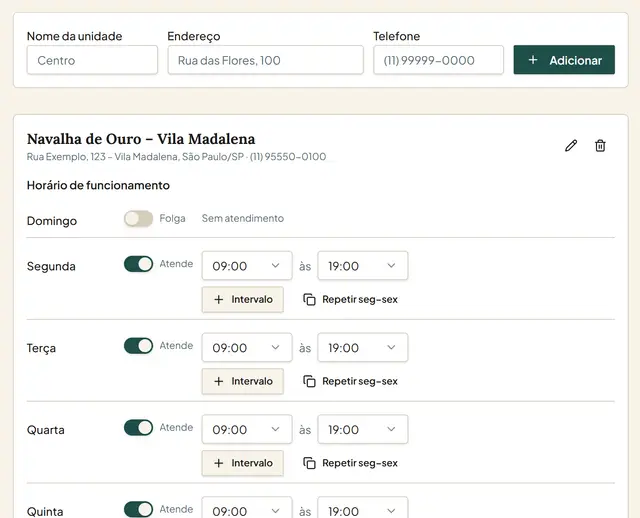Image resolution: width=640 pixels, height=518 pixels.
Task: Open Quinta closing time 19:00 dropdown
Action: [x=363, y=507]
